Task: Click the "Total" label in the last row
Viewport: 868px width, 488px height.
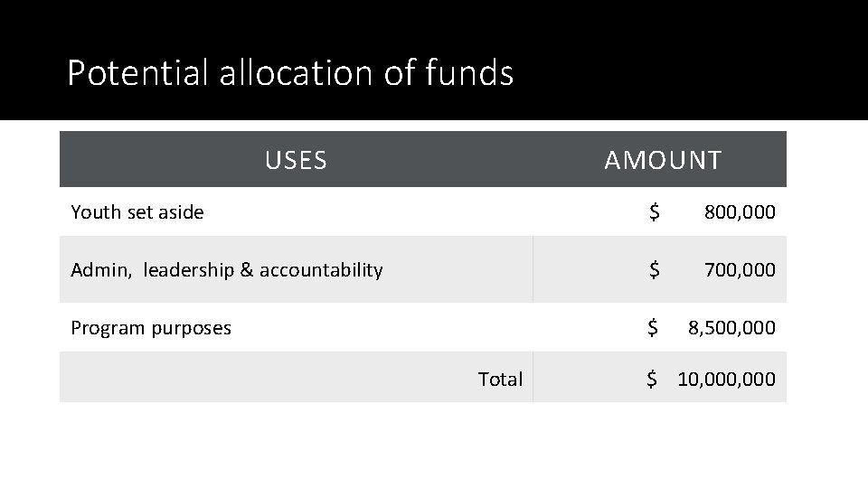Action: 500,379
